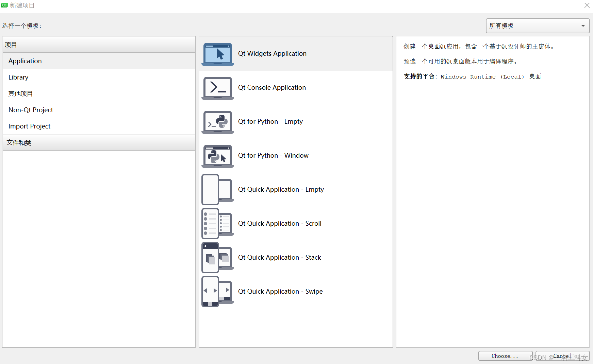Select the Non-Qt Project category
Viewport: 593px width, 364px height.
99,110
